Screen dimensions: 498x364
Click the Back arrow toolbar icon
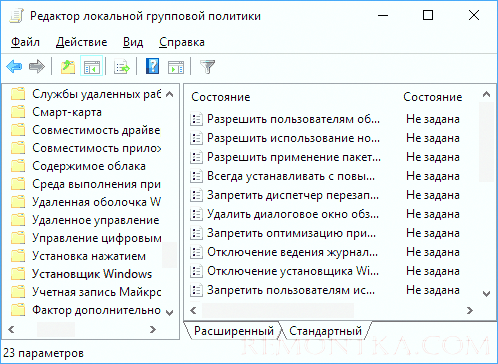pos(14,67)
